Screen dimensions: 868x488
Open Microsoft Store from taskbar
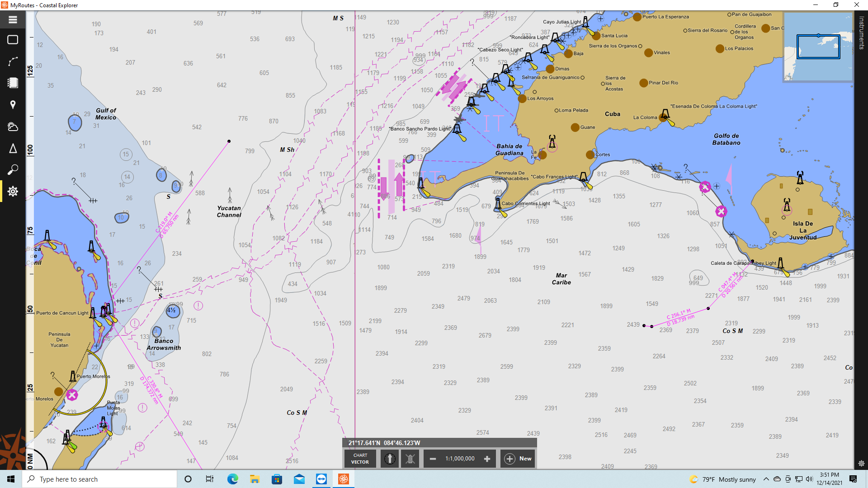(277, 479)
